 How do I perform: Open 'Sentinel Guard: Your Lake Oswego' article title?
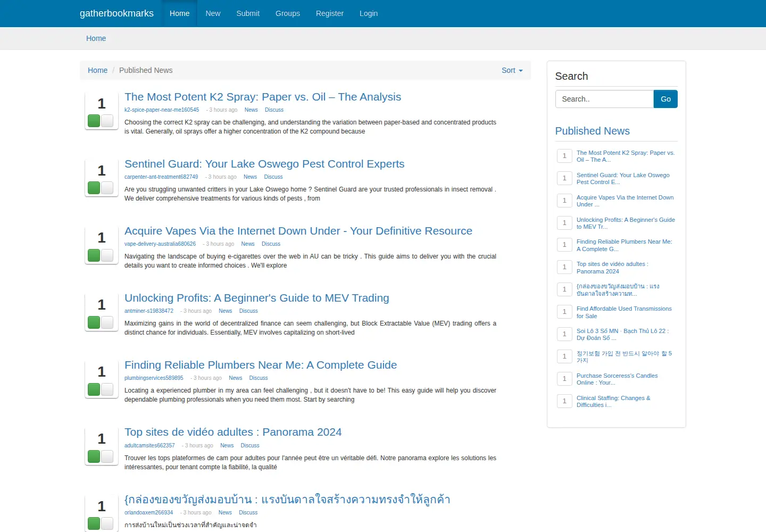click(264, 164)
